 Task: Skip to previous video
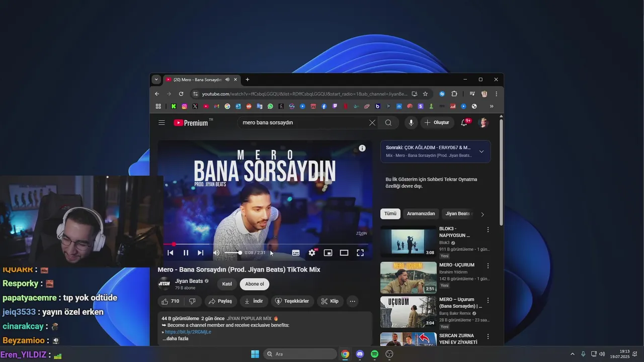click(x=171, y=253)
